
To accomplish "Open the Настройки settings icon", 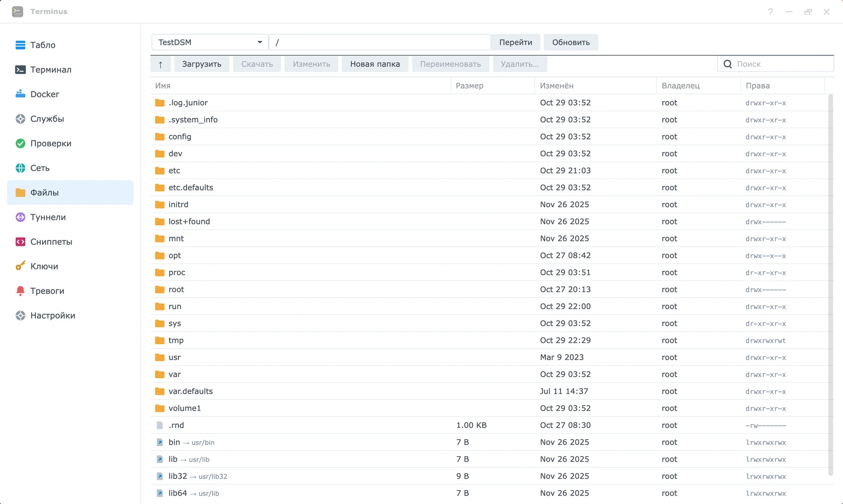I will point(20,315).
